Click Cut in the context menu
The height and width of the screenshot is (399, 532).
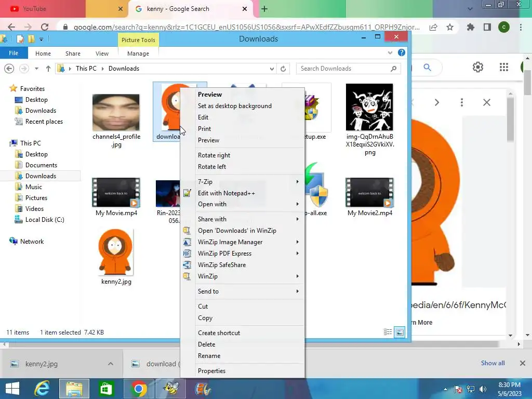click(203, 307)
